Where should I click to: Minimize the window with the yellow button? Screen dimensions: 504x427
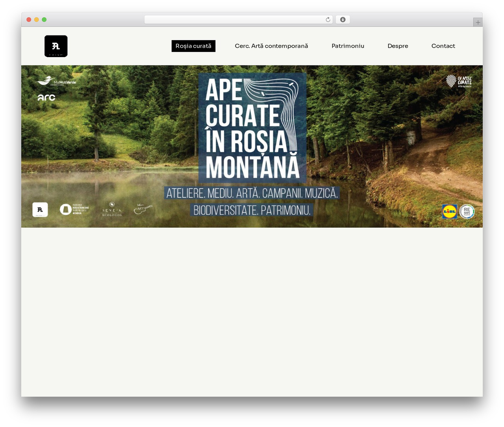click(x=36, y=20)
